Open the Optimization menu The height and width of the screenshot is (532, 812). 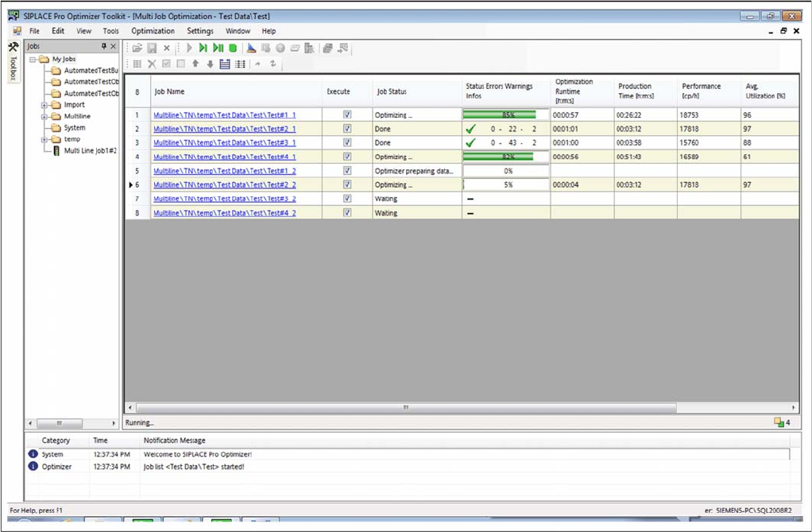[x=153, y=31]
